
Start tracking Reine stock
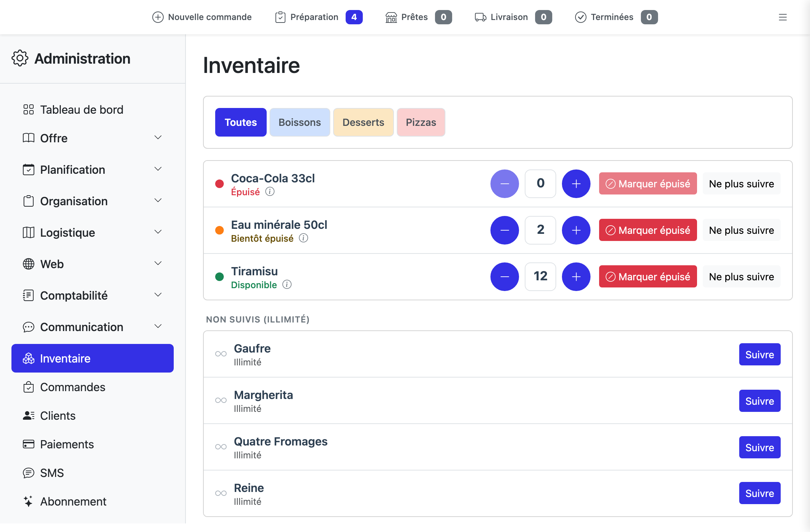[760, 493]
